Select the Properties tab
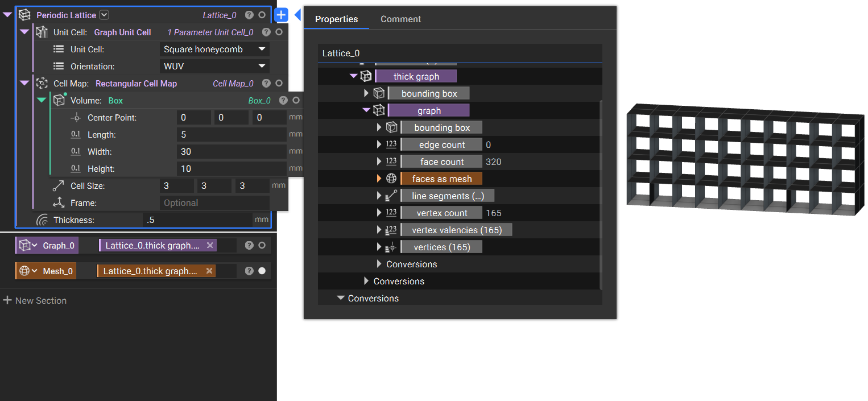 (336, 19)
